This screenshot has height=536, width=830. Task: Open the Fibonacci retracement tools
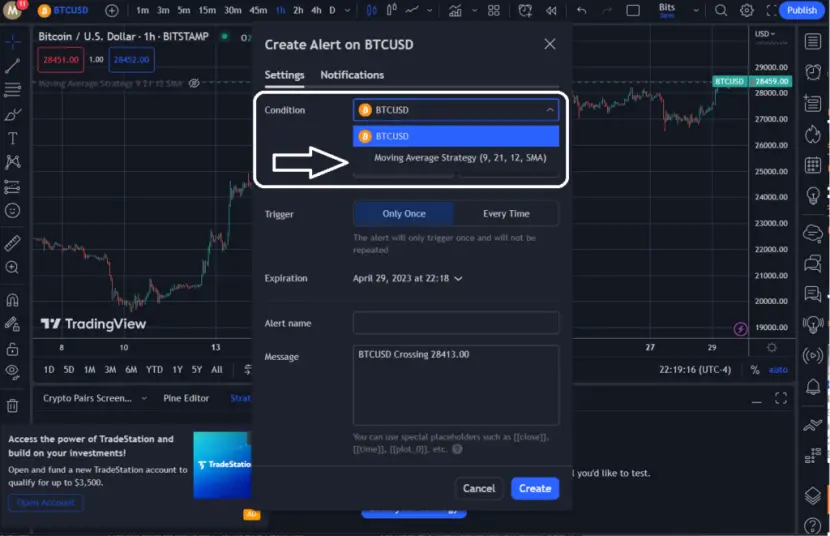coord(12,89)
